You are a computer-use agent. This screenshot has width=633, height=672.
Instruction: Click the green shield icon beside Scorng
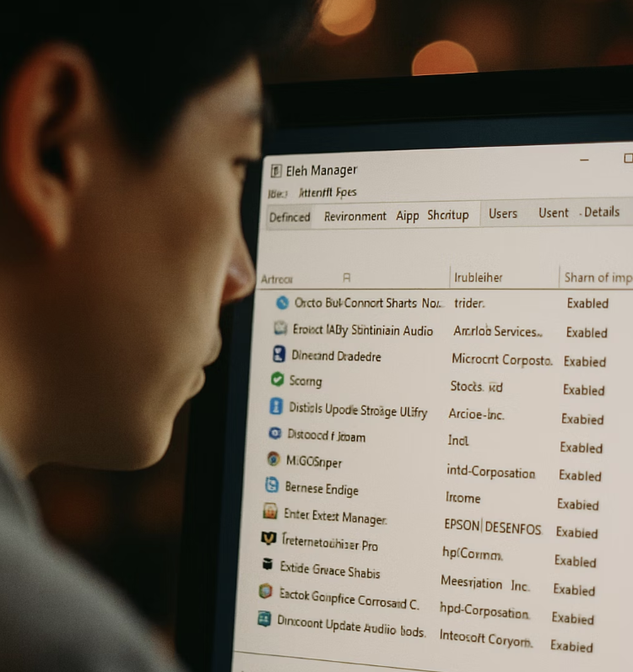click(x=278, y=379)
